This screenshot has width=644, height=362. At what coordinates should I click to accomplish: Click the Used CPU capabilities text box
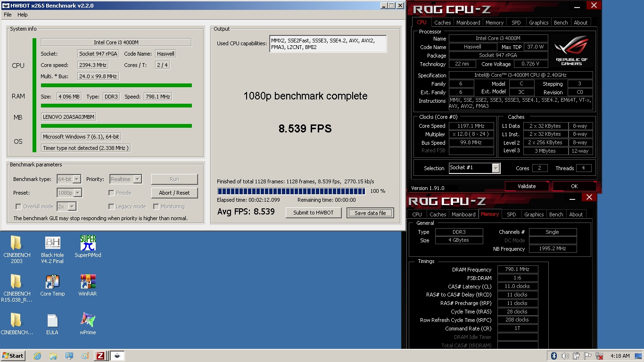click(328, 44)
